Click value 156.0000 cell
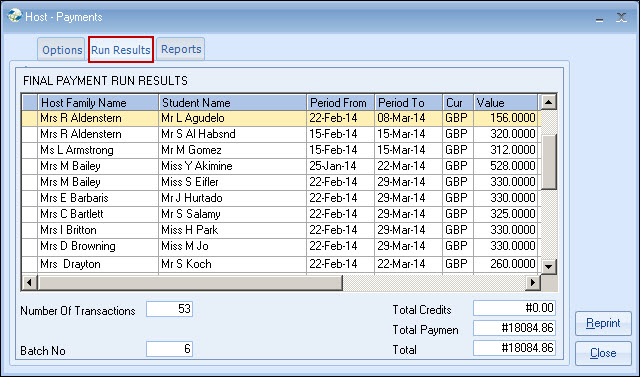Image resolution: width=640 pixels, height=377 pixels. [505, 118]
